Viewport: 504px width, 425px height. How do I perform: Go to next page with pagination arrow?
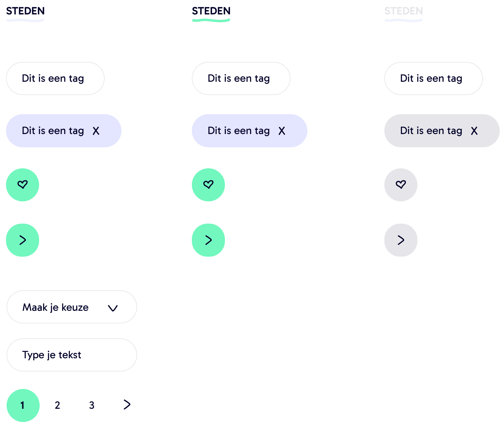tap(127, 405)
